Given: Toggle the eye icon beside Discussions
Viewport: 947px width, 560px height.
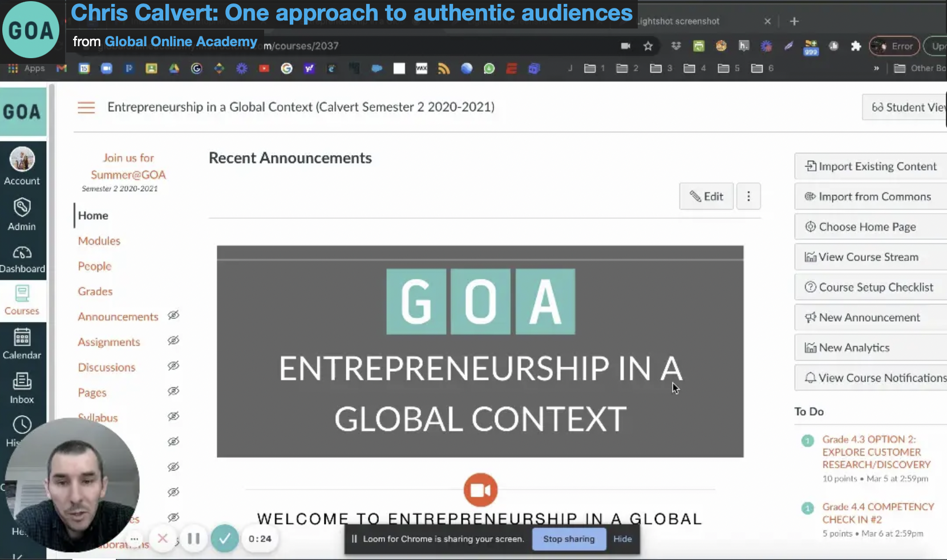Looking at the screenshot, I should click(173, 366).
